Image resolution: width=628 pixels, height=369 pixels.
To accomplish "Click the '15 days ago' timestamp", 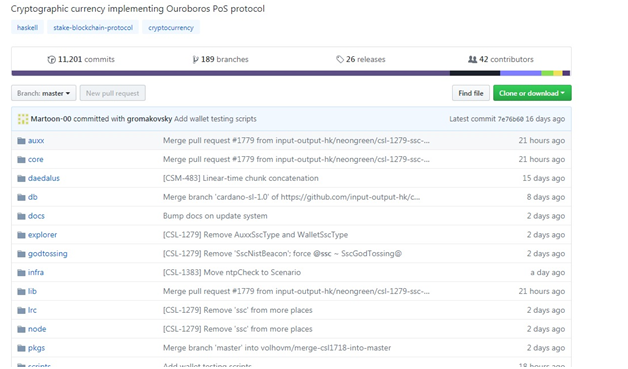I will pos(543,178).
